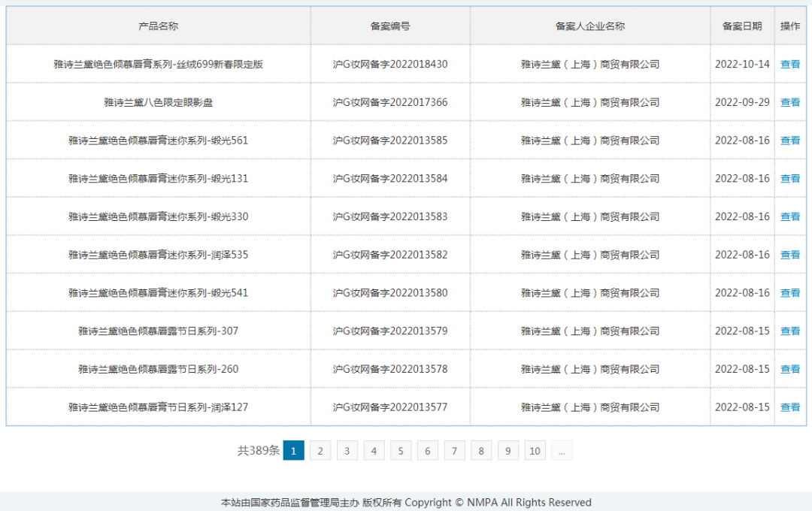View details of 润泽127 via 查看

pos(789,407)
